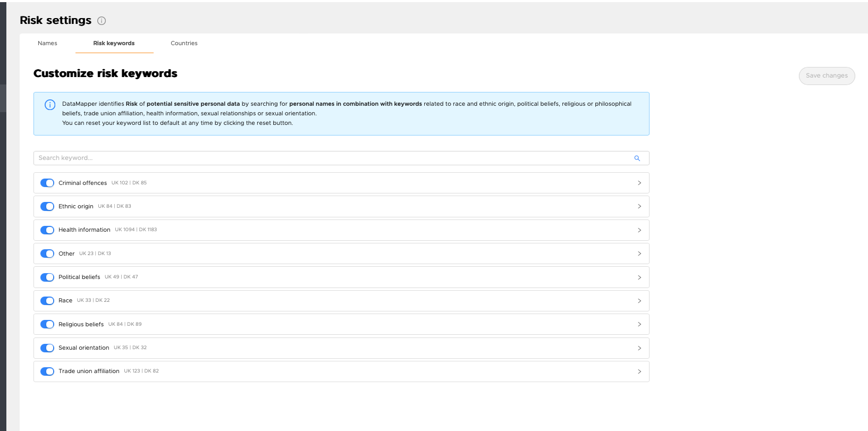Disable the Health information switch
The width and height of the screenshot is (868, 431).
click(47, 230)
